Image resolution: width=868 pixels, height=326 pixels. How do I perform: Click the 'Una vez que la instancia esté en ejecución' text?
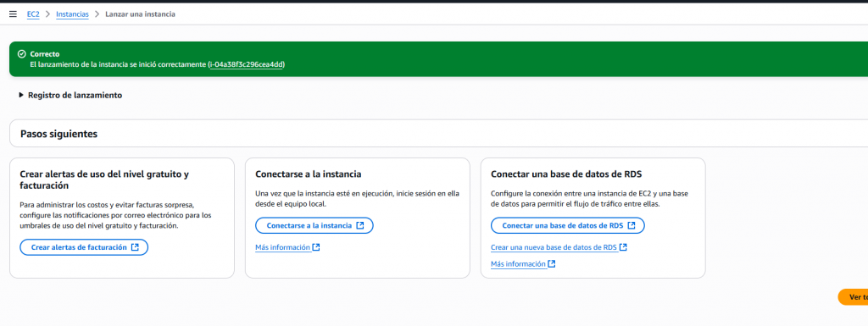point(357,199)
